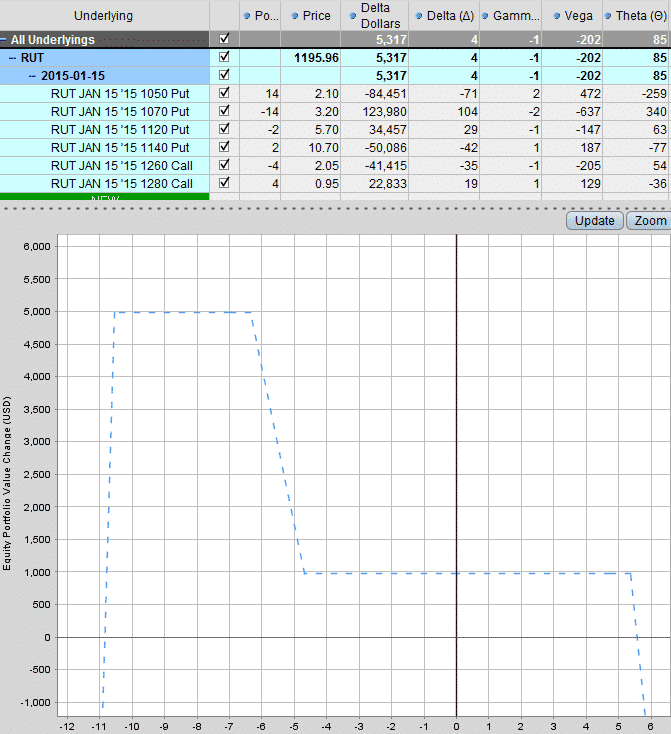
Task: Sort by the Vega column header
Action: coord(572,15)
